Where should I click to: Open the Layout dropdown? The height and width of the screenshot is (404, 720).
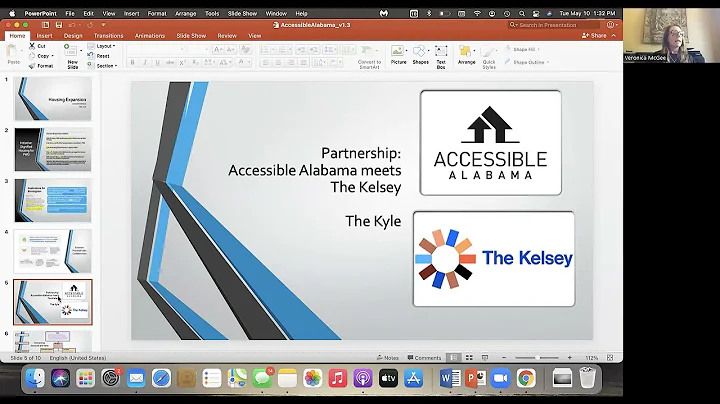(101, 46)
